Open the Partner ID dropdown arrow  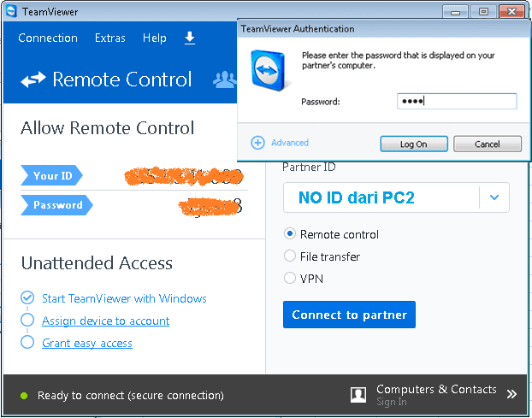494,197
